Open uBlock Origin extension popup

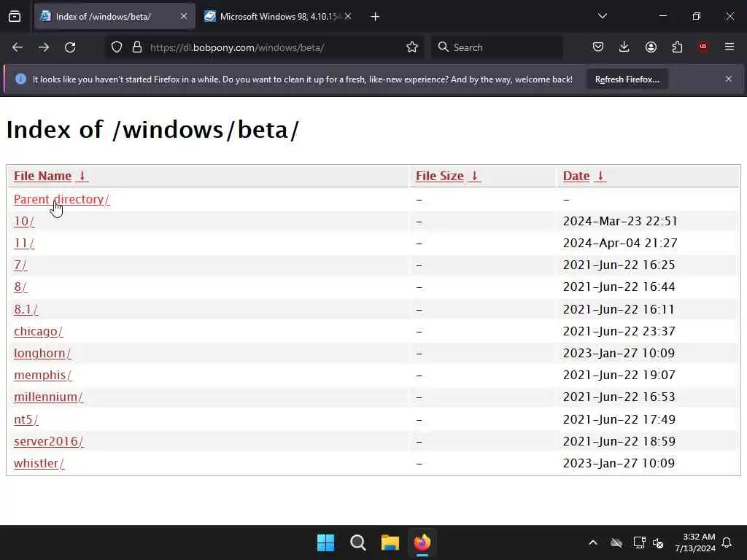pos(703,47)
